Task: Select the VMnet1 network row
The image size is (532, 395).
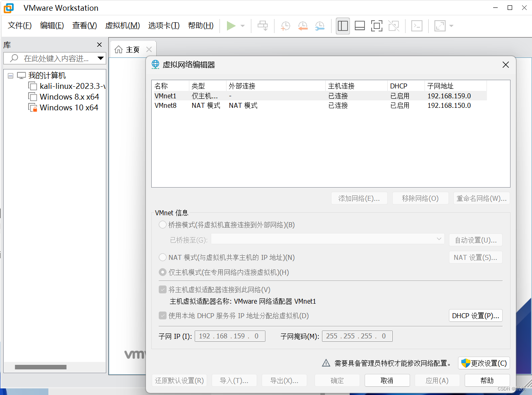Action: (319, 96)
